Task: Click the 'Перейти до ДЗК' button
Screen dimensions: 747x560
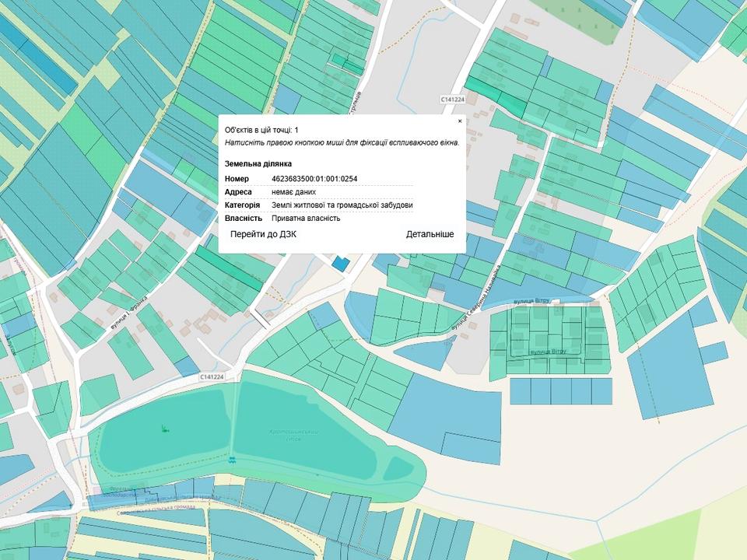Action: click(263, 234)
